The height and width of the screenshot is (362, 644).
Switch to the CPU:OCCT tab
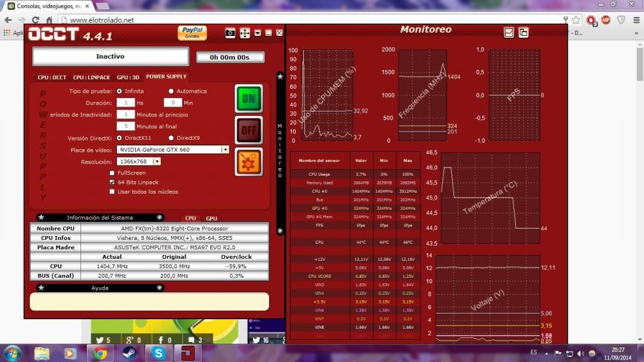[52, 77]
